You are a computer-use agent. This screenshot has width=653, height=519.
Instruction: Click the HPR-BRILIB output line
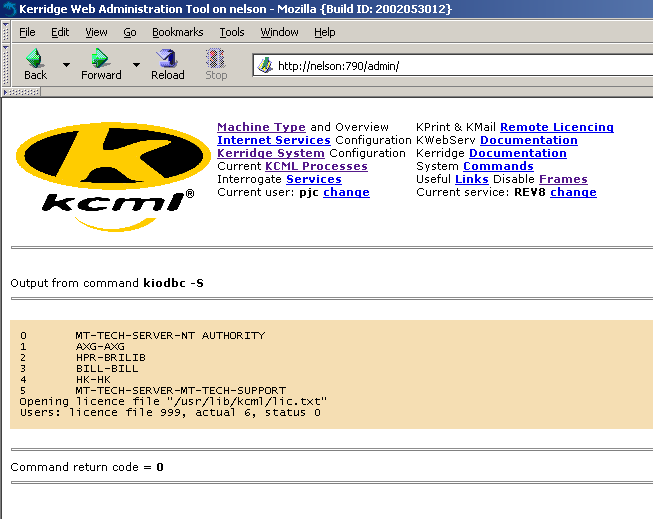click(x=82, y=357)
